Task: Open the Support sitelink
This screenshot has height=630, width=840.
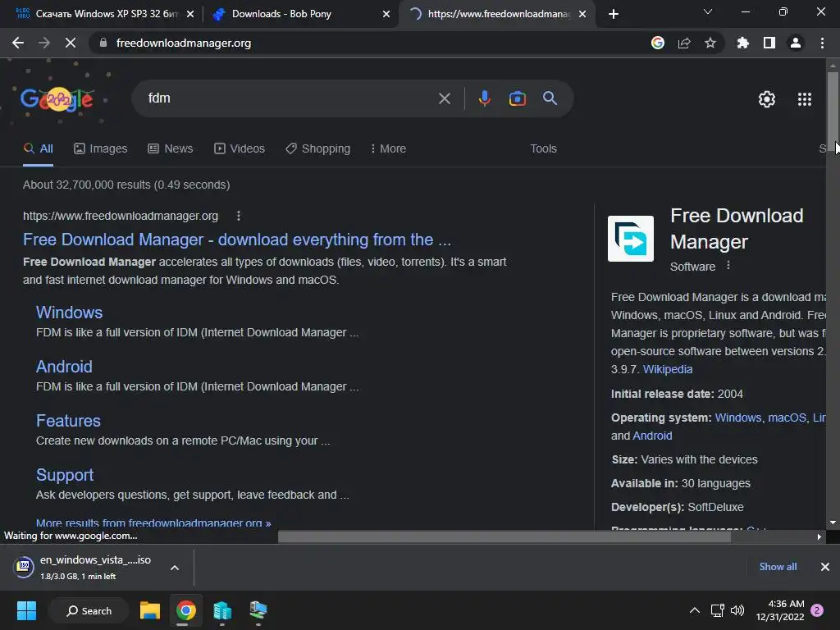Action: click(x=65, y=475)
